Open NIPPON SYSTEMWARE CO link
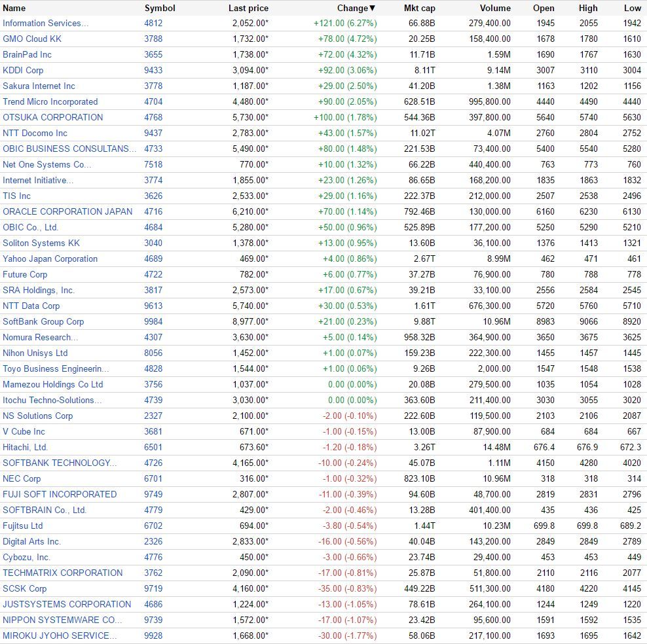This screenshot has height=644, width=647. tap(62, 620)
